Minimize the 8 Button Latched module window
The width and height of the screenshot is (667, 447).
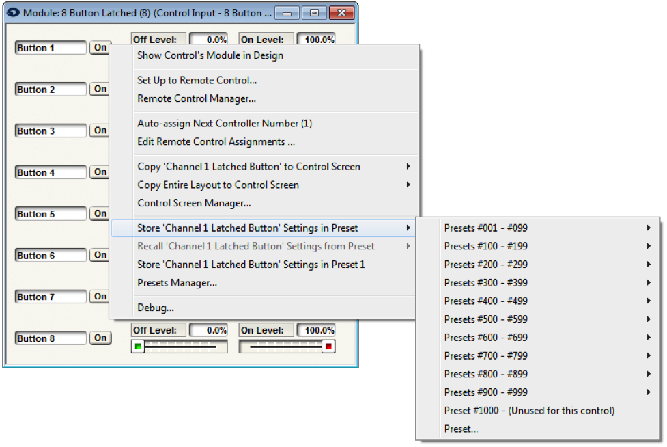click(x=287, y=13)
